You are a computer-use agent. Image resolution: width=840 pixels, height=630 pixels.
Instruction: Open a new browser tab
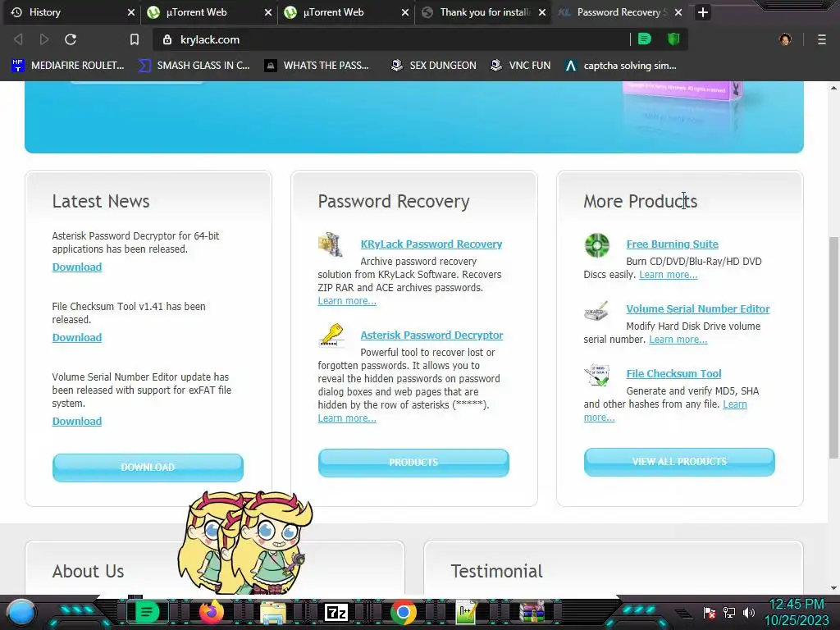703,12
